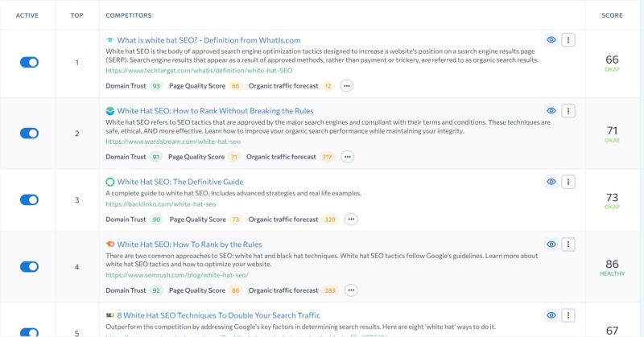
Task: Click rank number 4 in TOP column
Action: click(76, 267)
